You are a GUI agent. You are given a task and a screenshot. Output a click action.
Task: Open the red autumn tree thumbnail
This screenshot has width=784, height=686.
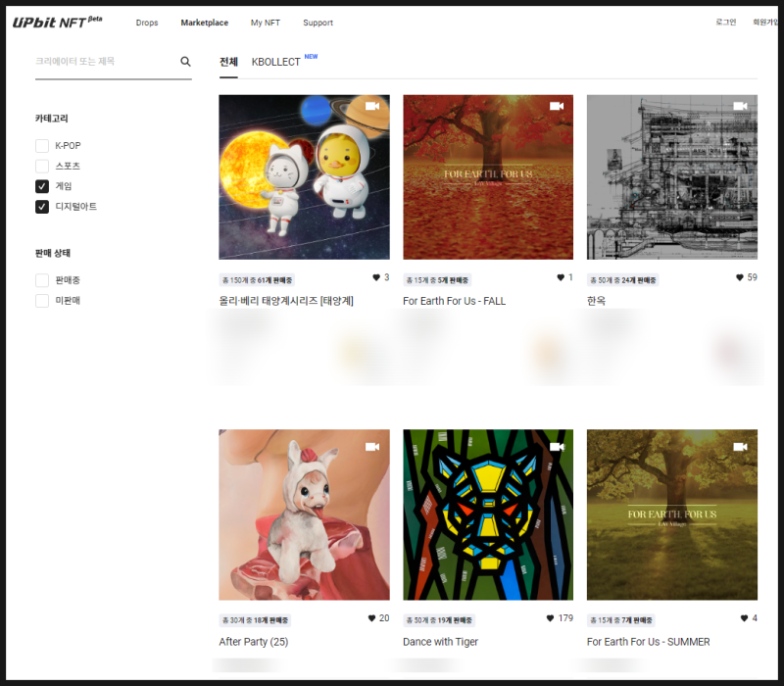click(x=488, y=177)
